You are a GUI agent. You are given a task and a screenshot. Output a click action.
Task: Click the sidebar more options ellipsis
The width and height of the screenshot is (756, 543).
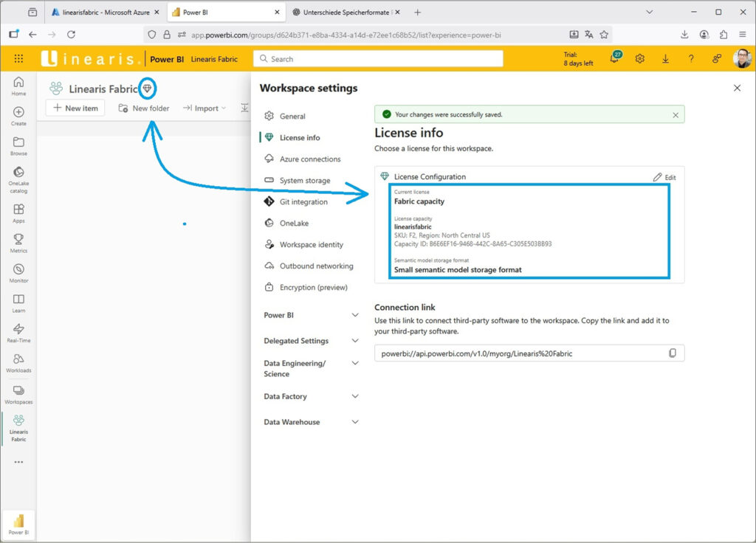click(x=18, y=462)
